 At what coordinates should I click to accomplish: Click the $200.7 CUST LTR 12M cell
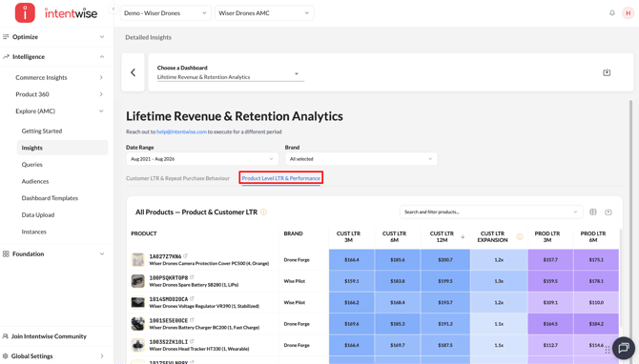tap(445, 260)
